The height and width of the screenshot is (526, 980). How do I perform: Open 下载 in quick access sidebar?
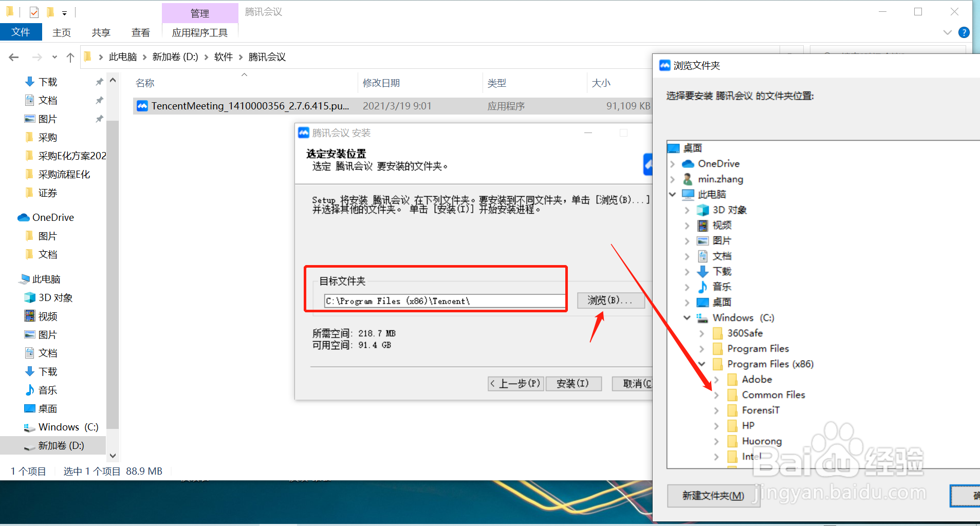48,82
